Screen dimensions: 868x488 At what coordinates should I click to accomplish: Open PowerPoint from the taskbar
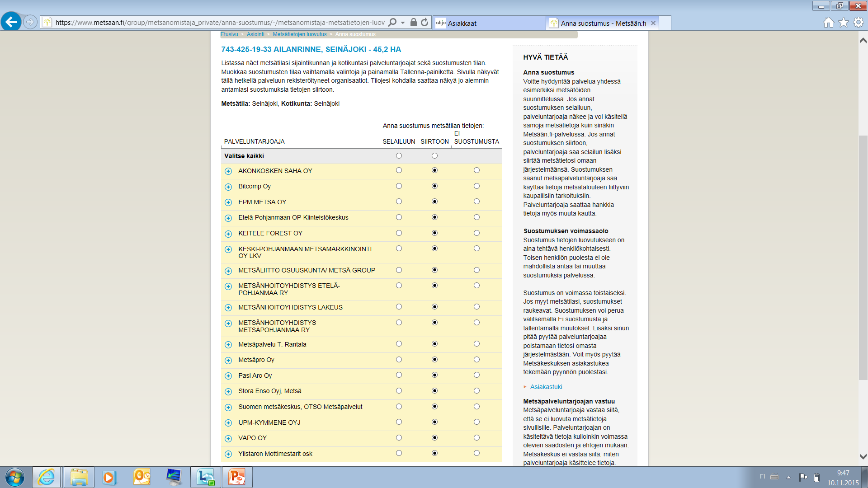pos(237,477)
